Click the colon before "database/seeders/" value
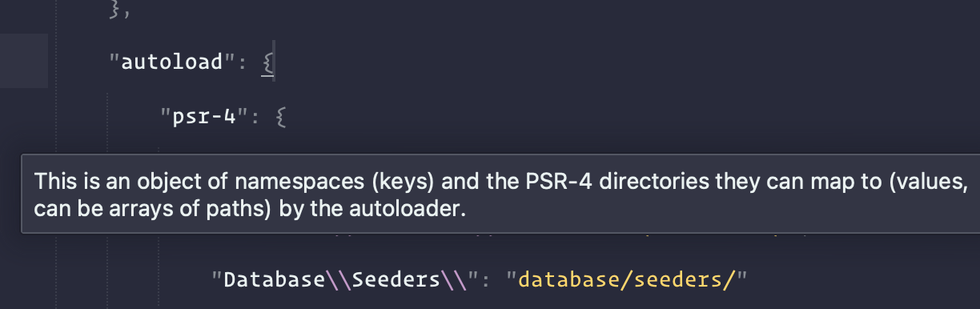 click(492, 280)
